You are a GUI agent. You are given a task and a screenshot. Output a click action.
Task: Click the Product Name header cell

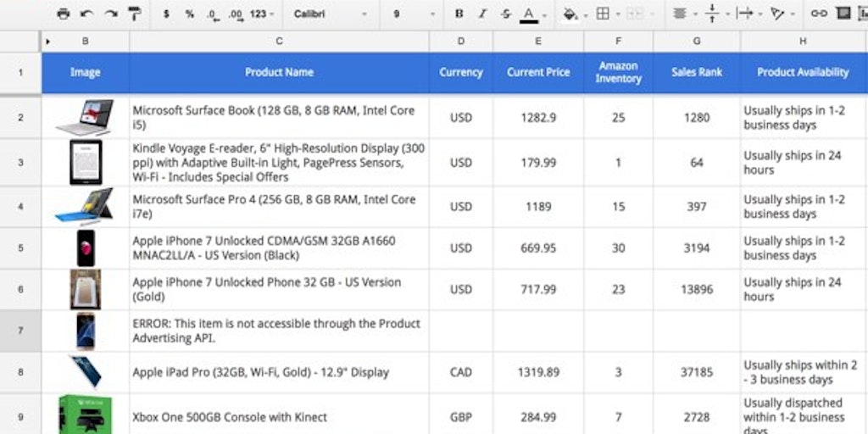click(x=279, y=73)
